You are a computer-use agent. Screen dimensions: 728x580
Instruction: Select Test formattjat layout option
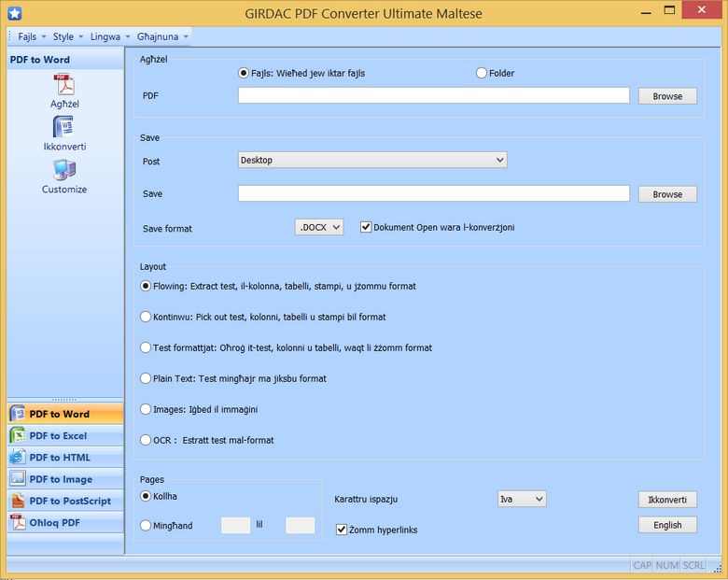[x=146, y=347]
